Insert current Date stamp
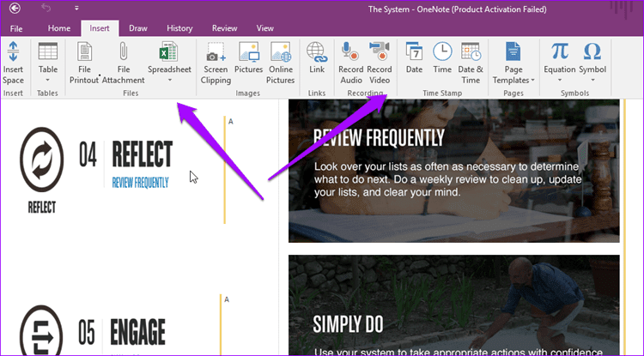The width and height of the screenshot is (644, 356). coord(414,51)
